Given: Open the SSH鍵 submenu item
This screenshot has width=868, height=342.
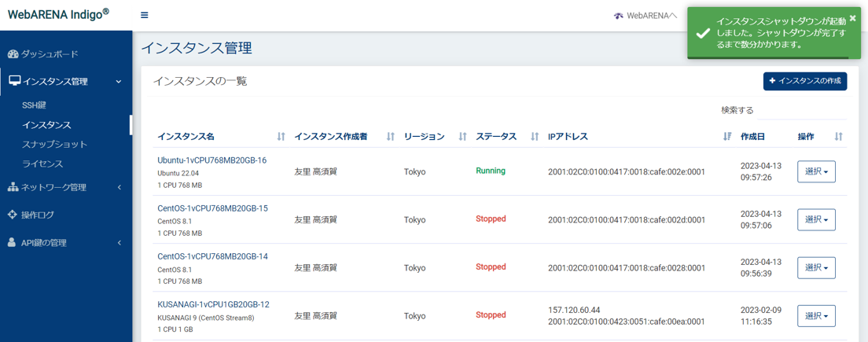Looking at the screenshot, I should click(34, 105).
